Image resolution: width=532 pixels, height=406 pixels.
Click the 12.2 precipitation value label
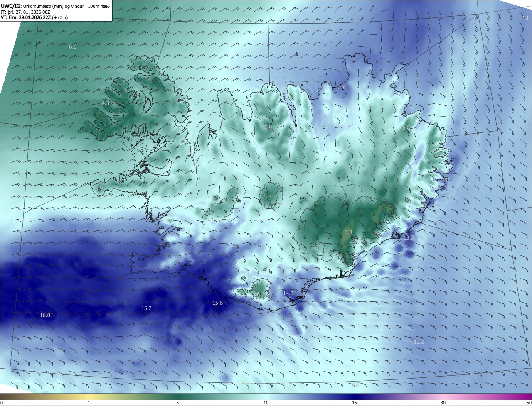pos(419,342)
